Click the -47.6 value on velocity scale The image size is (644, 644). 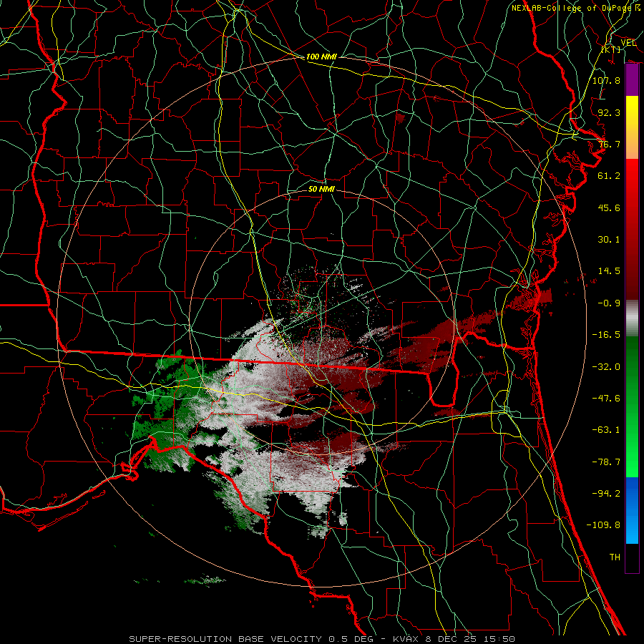(606, 399)
